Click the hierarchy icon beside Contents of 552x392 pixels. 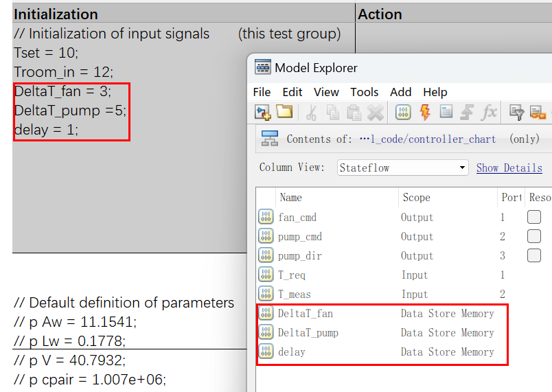point(270,139)
